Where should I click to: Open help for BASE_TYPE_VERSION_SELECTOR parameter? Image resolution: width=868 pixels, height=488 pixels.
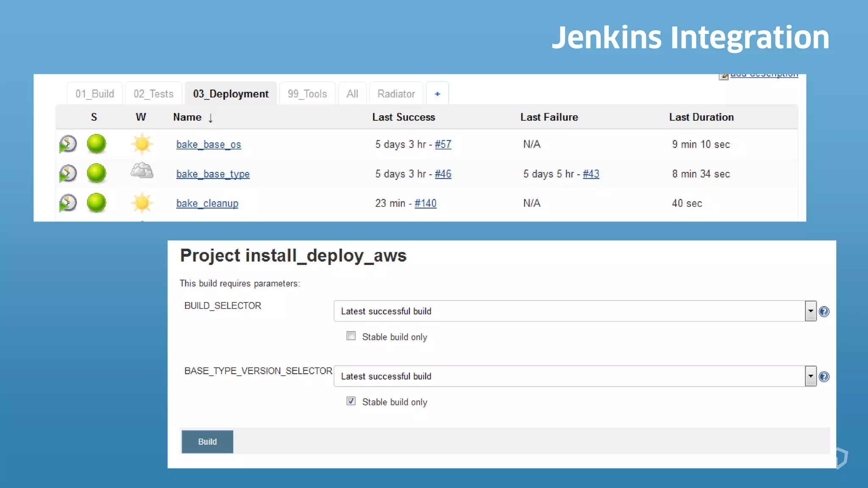tap(824, 377)
